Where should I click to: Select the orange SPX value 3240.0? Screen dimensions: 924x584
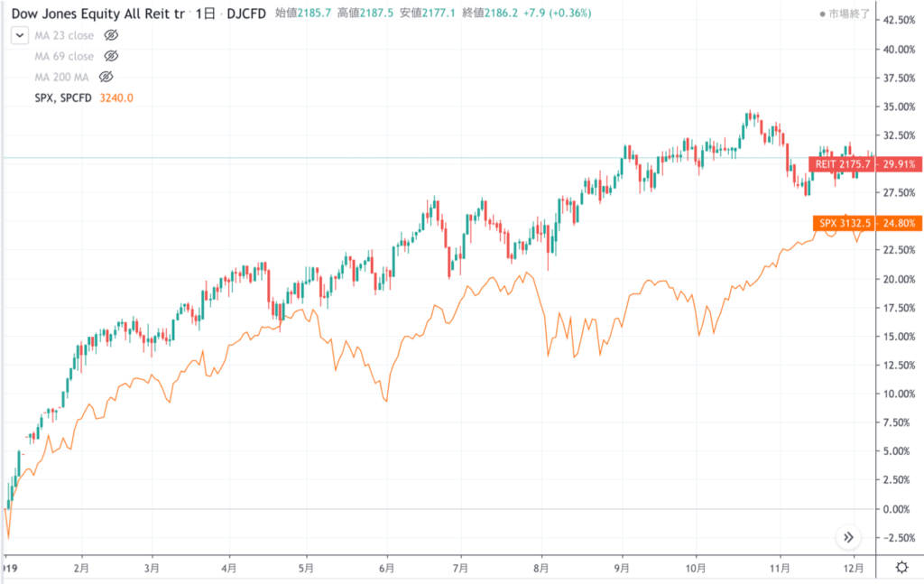tap(116, 97)
